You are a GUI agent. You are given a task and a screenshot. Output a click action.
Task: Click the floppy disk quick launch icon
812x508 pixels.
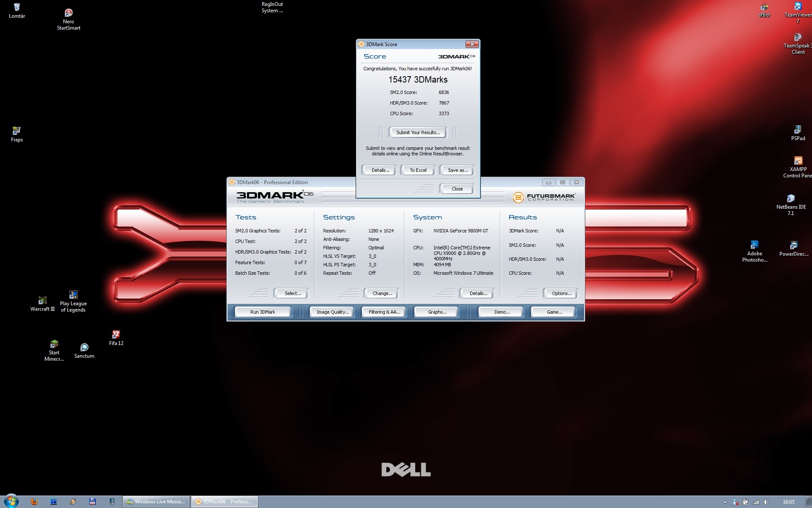(93, 502)
